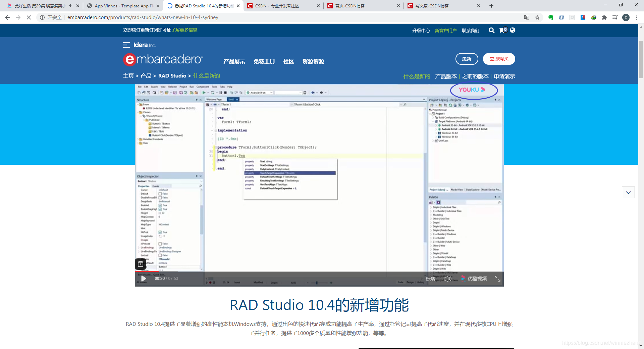Screen dimensions: 644x349
Task: Open the Chrome profile avatar Z
Action: point(626,17)
